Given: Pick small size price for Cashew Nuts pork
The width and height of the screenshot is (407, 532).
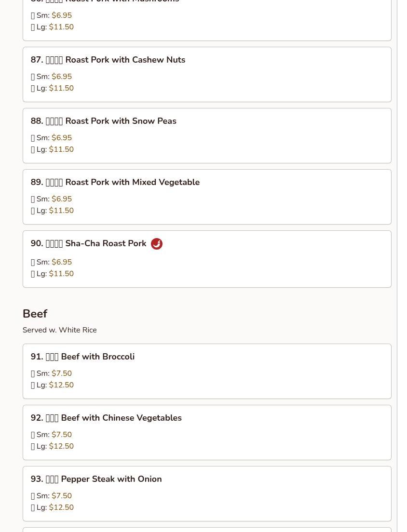Looking at the screenshot, I should pos(51,76).
